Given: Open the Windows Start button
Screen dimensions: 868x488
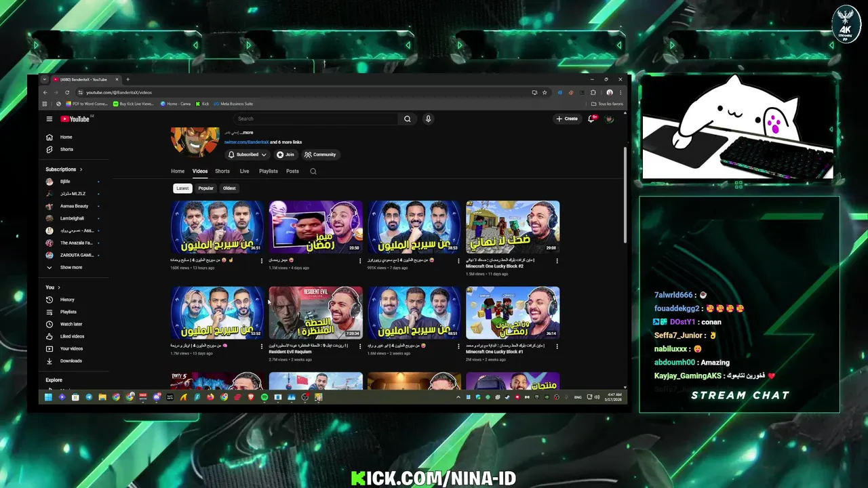Looking at the screenshot, I should coord(48,397).
